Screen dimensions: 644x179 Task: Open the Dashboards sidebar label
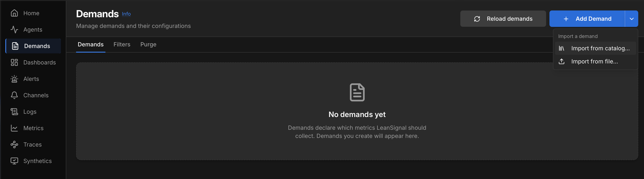click(40, 62)
